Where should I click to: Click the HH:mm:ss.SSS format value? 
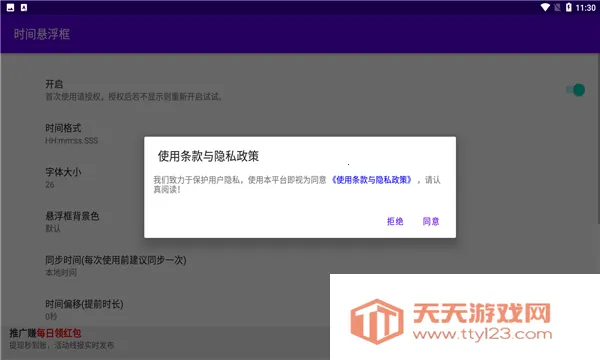pos(72,141)
